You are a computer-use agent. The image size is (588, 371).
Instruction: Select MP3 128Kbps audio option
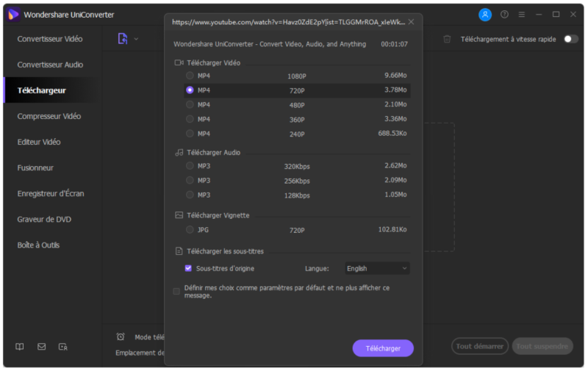190,195
